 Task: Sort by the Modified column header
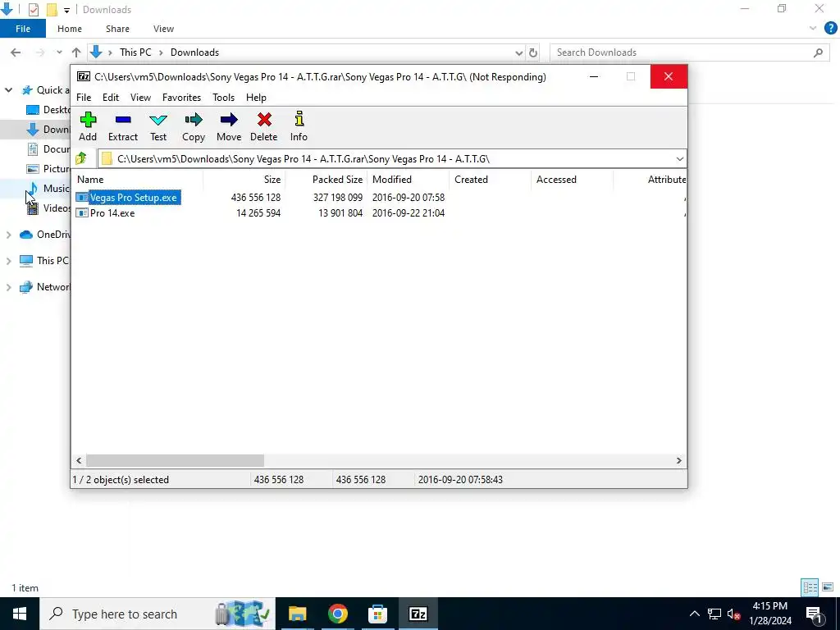tap(409, 180)
